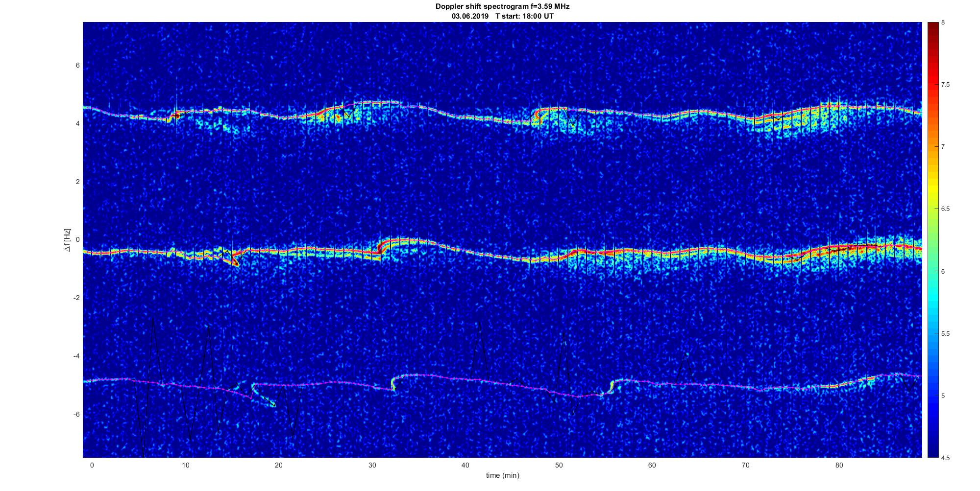Click the y-axis label 'Δf [Hz]'
This screenshot has height=491, width=980.
(67, 240)
